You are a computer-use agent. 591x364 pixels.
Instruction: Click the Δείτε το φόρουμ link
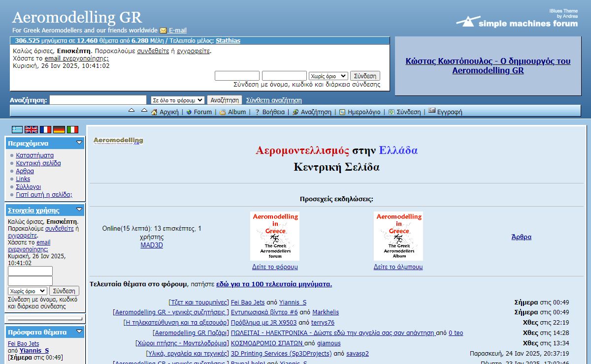tap(275, 267)
